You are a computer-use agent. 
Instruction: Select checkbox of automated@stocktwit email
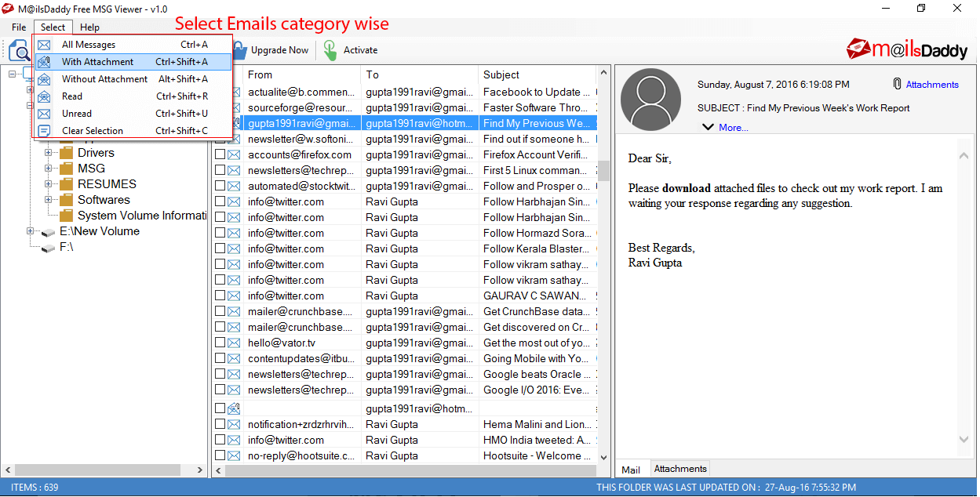tap(220, 186)
